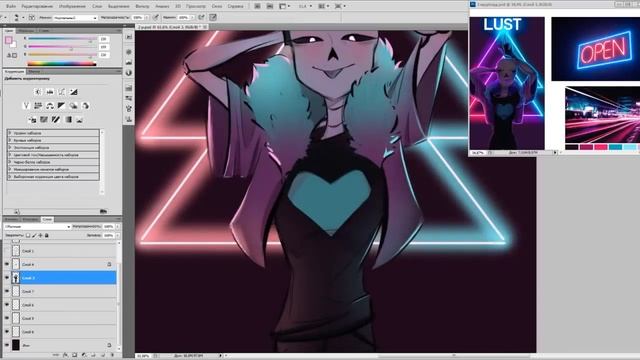The width and height of the screenshot is (640, 360).
Task: Open the Редактирование menu
Action: pyautogui.click(x=37, y=6)
